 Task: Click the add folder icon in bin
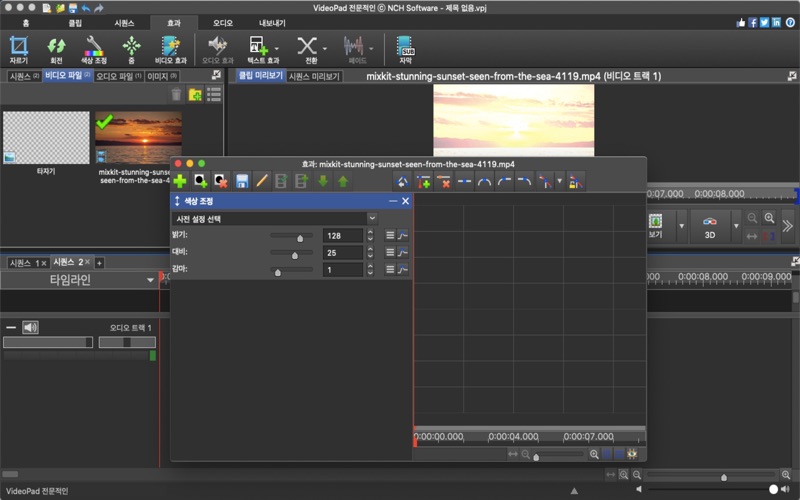(x=196, y=94)
